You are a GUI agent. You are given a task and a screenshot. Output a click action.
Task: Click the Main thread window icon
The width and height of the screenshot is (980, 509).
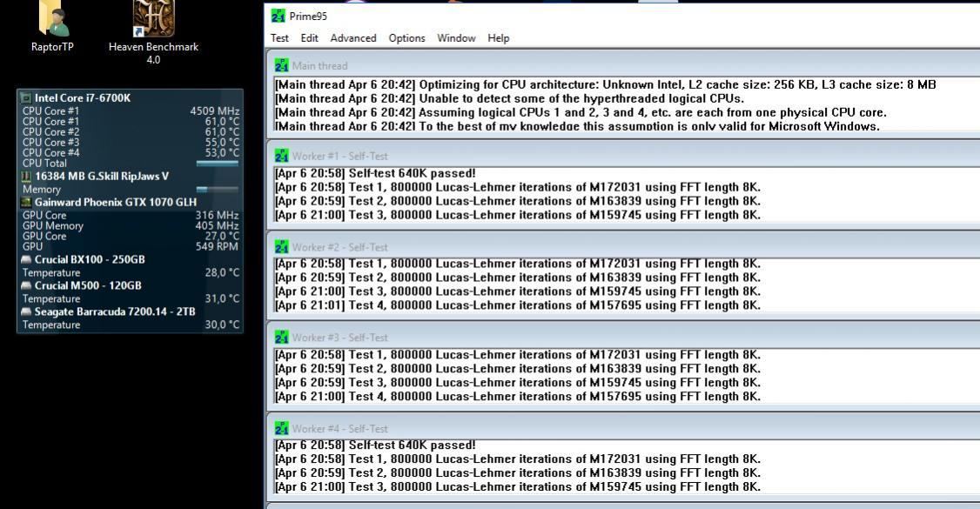[281, 65]
